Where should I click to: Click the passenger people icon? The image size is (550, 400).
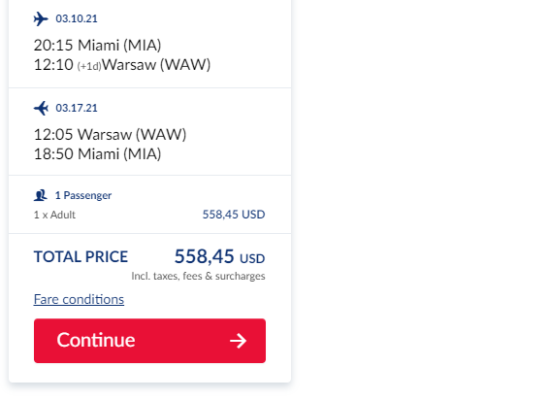pos(40,195)
